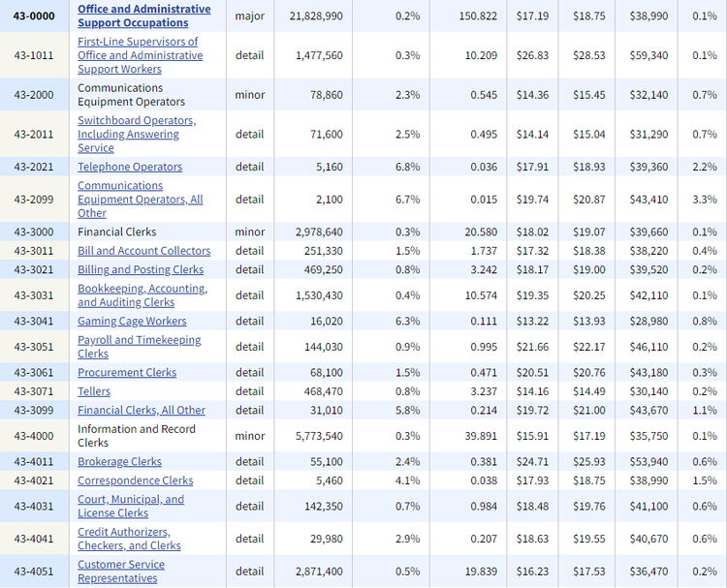Select employment value 5,773,540
The image size is (727, 588).
(x=320, y=436)
